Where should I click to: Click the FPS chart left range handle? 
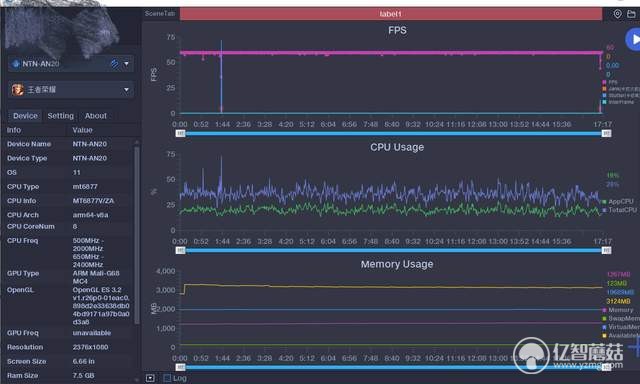180,133
